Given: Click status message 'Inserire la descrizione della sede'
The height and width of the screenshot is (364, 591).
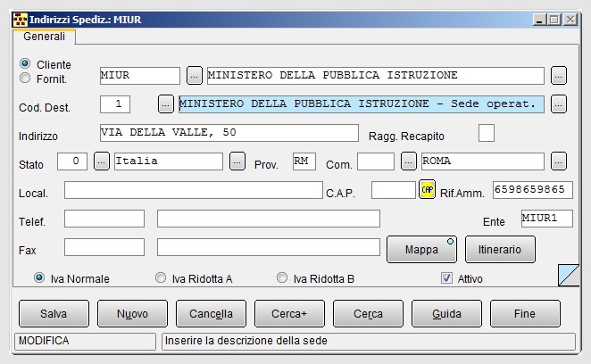Looking at the screenshot, I should [246, 341].
